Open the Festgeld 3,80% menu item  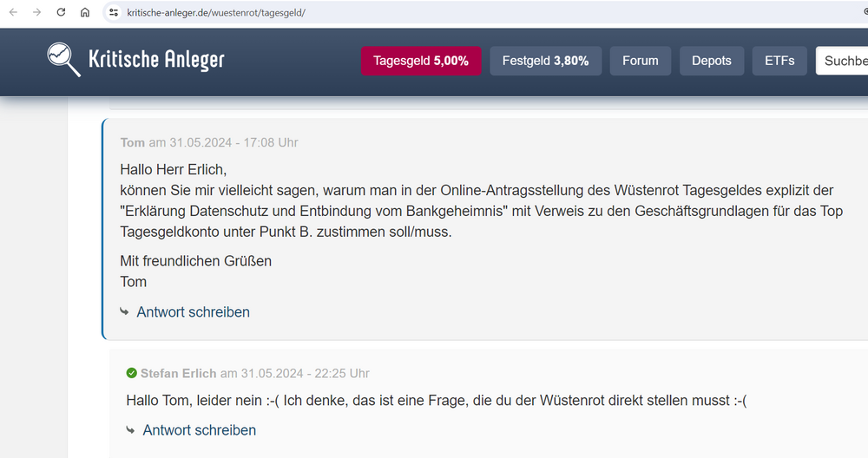click(x=545, y=61)
